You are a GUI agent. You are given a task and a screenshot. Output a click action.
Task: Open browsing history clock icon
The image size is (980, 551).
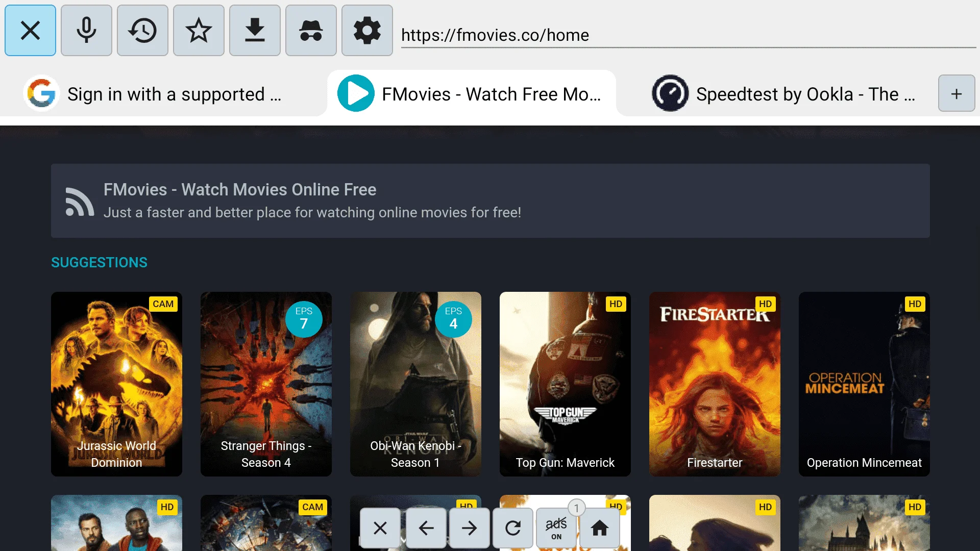142,31
